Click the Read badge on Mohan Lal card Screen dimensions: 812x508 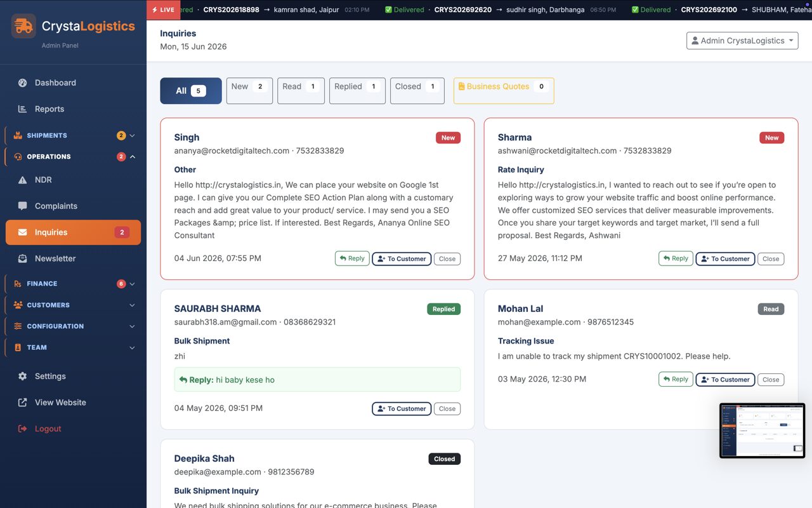(x=771, y=309)
